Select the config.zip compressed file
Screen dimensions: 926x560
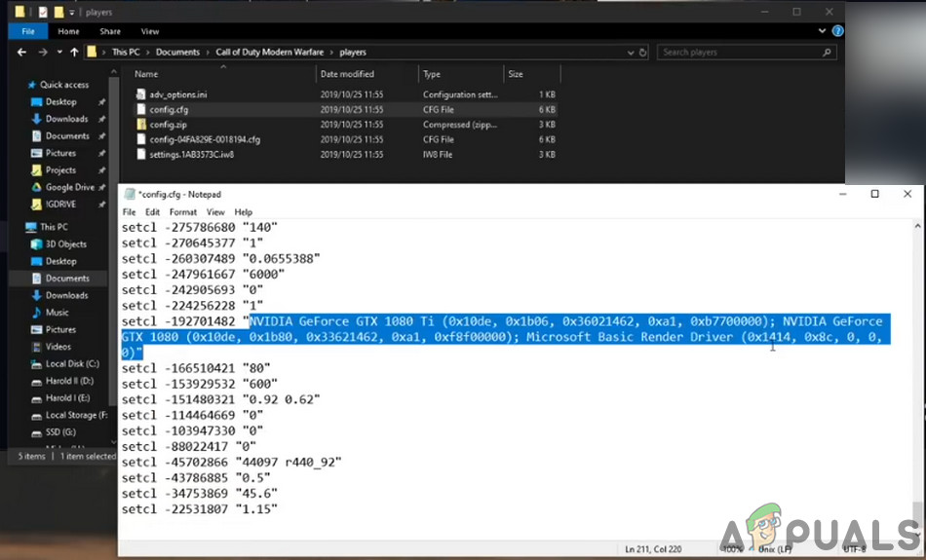[x=168, y=125]
